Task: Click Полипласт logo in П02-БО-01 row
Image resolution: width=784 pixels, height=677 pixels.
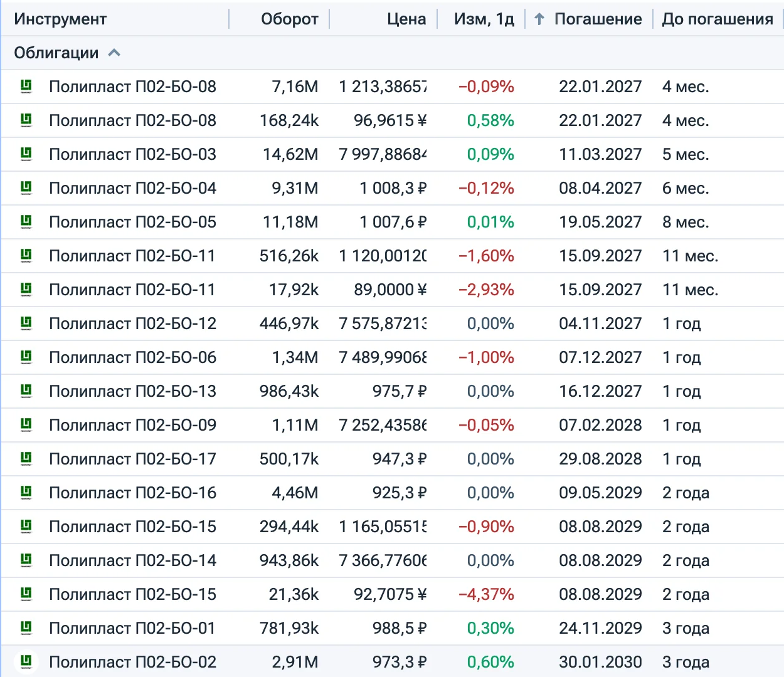Action: coord(26,628)
